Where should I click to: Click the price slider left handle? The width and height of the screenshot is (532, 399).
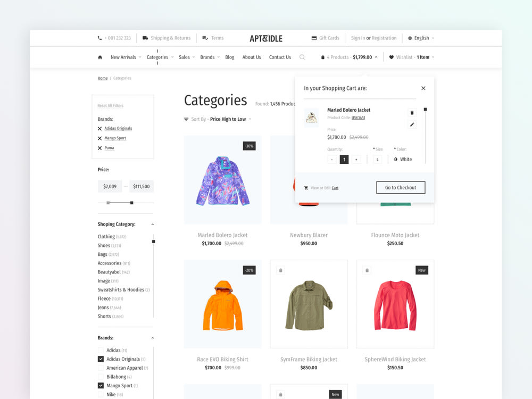108,203
